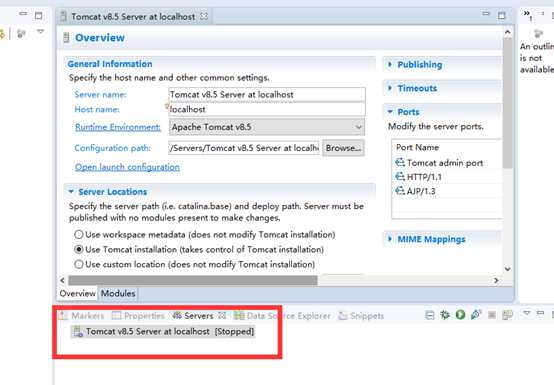Minimize the Servers view panel
This screenshot has height=385, width=554.
tap(540, 313)
